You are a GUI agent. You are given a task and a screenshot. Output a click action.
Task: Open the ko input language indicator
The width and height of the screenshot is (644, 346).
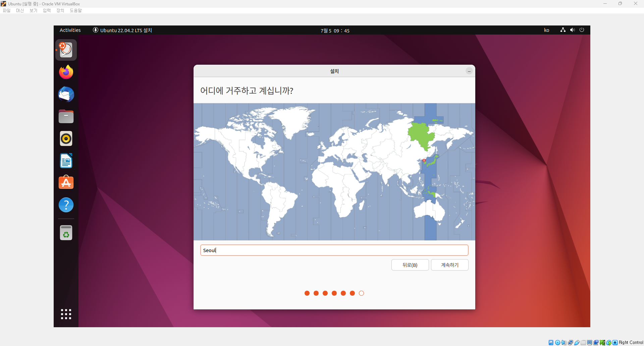[546, 30]
